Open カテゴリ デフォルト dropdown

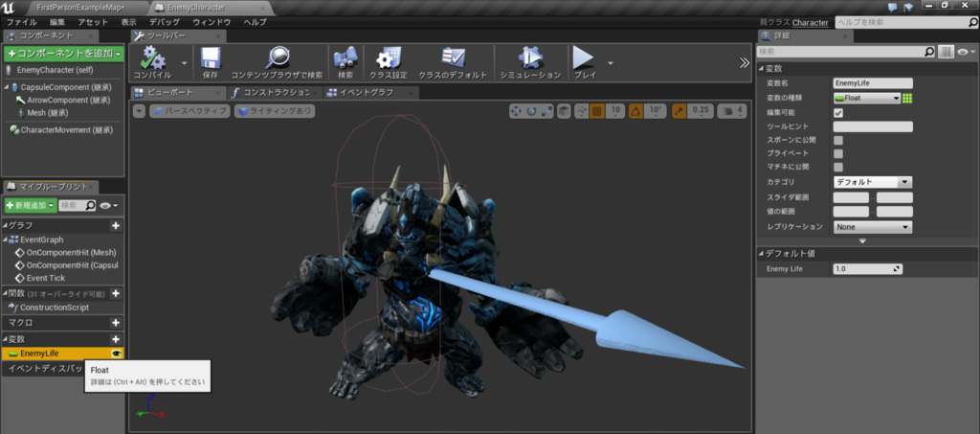coord(873,182)
